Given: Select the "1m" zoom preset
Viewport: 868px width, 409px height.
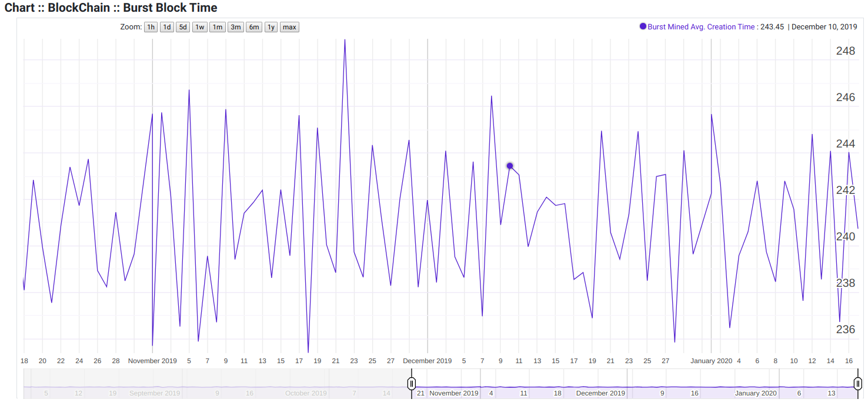Looking at the screenshot, I should point(217,26).
